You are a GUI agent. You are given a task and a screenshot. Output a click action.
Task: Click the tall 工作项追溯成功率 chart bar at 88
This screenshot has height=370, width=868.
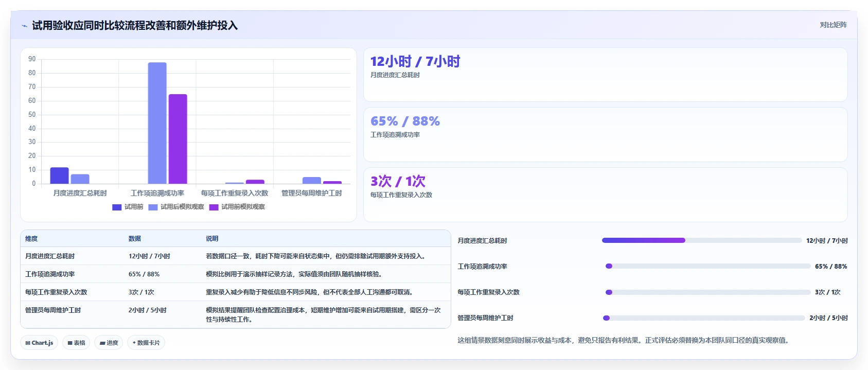tap(157, 123)
